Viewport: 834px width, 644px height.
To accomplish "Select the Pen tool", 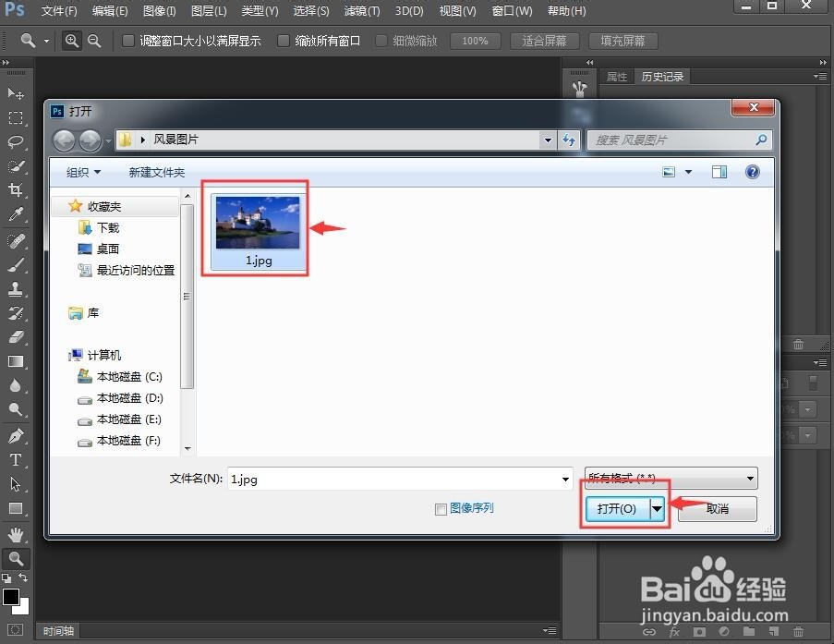I will point(16,436).
